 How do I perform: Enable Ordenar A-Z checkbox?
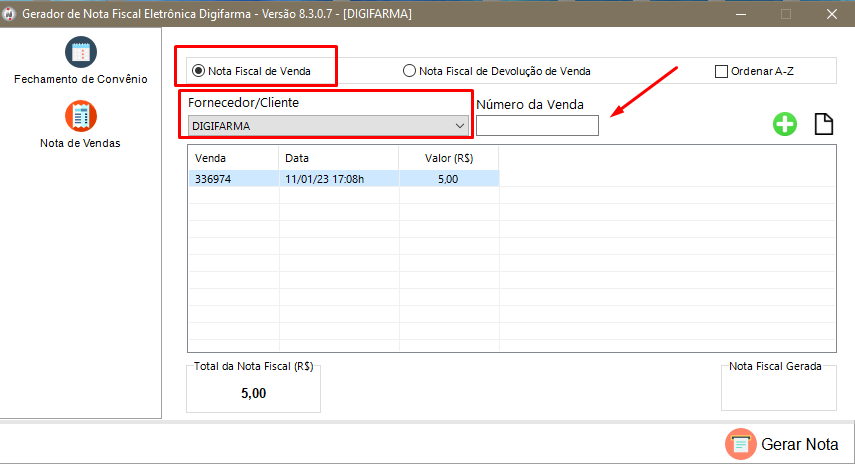721,71
